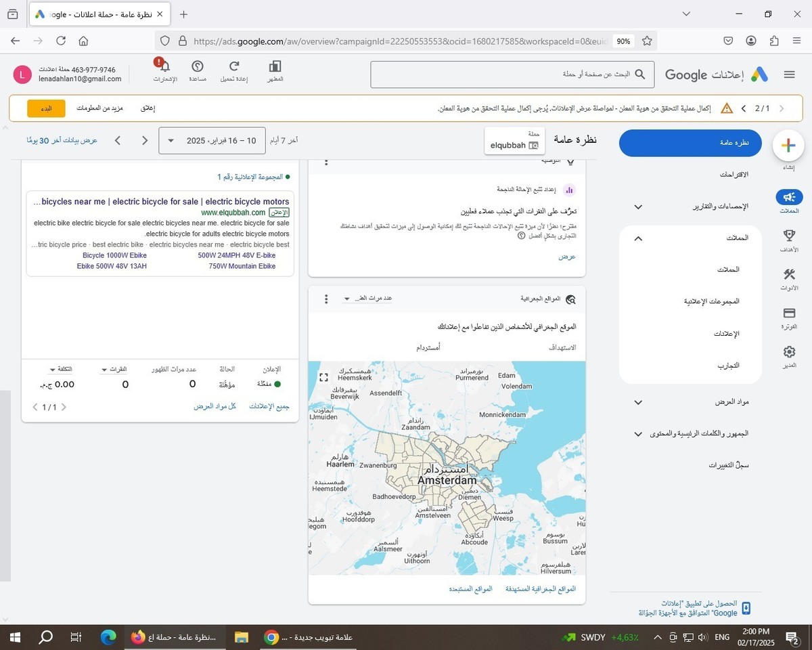Screen dimensions: 812x650
Task: Click the Help question mark icon
Action: click(198, 66)
